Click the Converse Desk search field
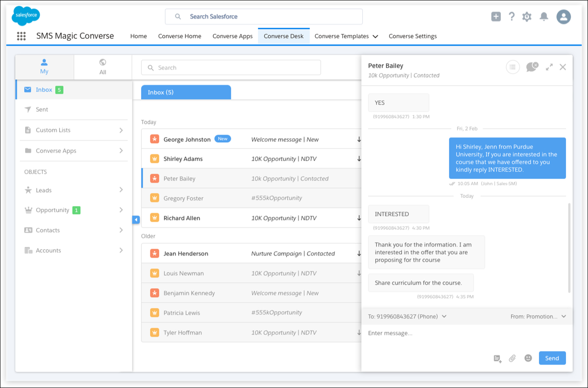Viewport: 588px width, 388px height. (231, 67)
